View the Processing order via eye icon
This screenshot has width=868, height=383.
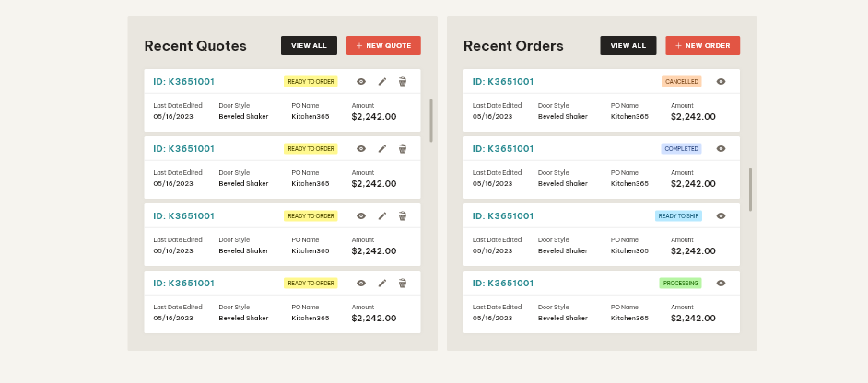pyautogui.click(x=721, y=284)
